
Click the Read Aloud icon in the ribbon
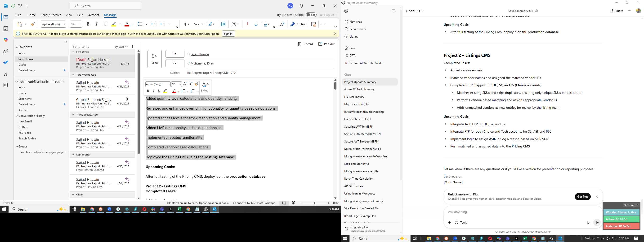(282, 24)
